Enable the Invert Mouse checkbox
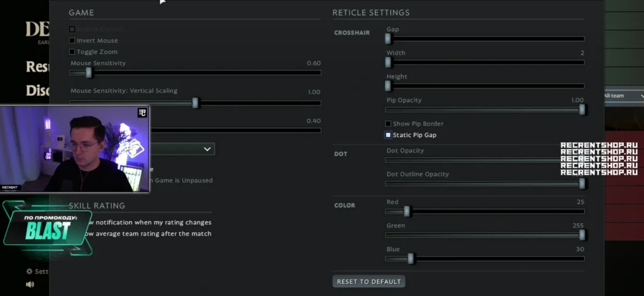 click(x=72, y=41)
